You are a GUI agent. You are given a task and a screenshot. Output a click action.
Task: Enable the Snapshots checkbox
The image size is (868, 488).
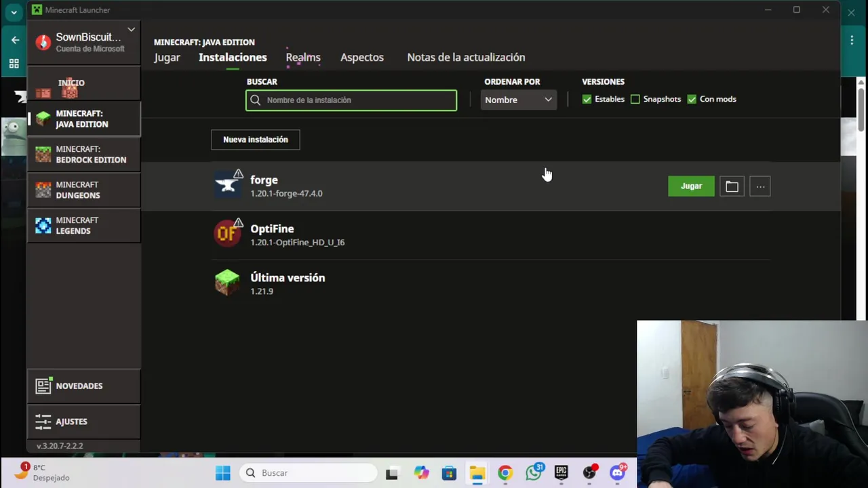635,99
